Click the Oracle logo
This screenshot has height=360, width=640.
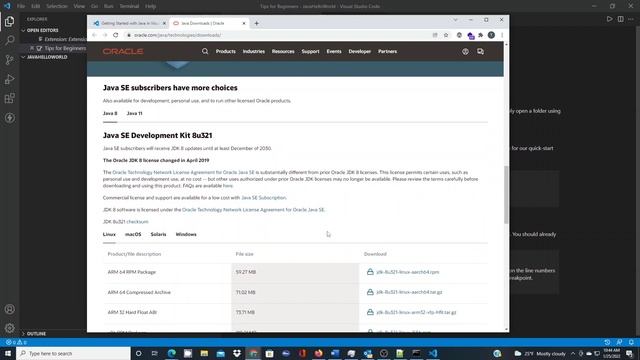(123, 51)
